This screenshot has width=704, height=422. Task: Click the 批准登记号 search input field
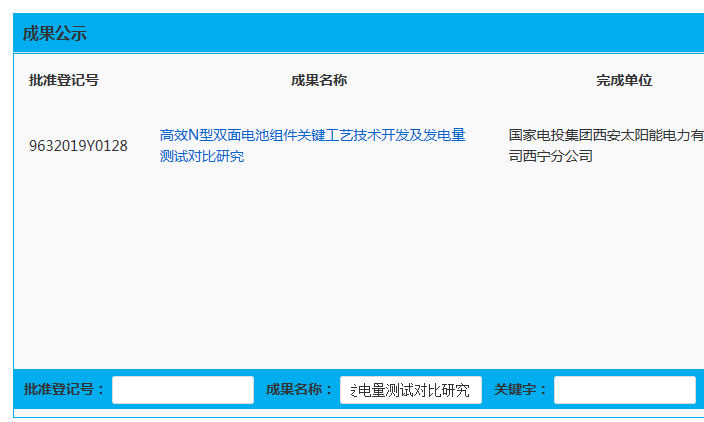point(183,390)
